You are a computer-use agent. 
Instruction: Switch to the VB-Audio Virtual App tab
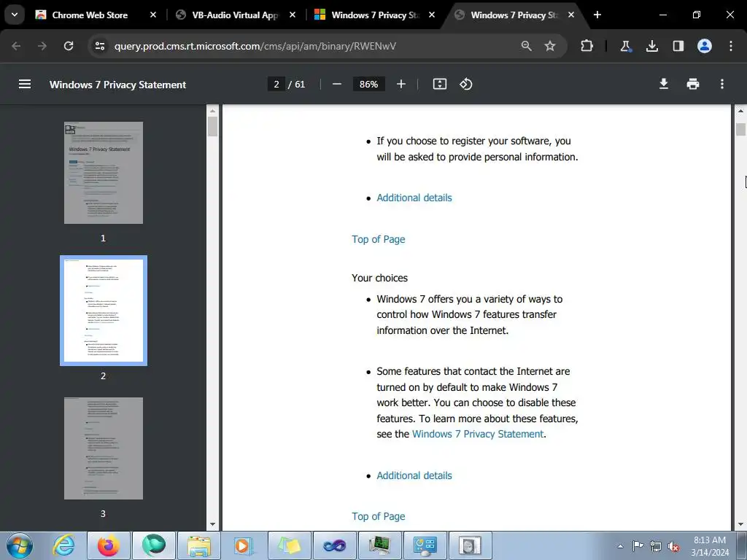click(236, 15)
